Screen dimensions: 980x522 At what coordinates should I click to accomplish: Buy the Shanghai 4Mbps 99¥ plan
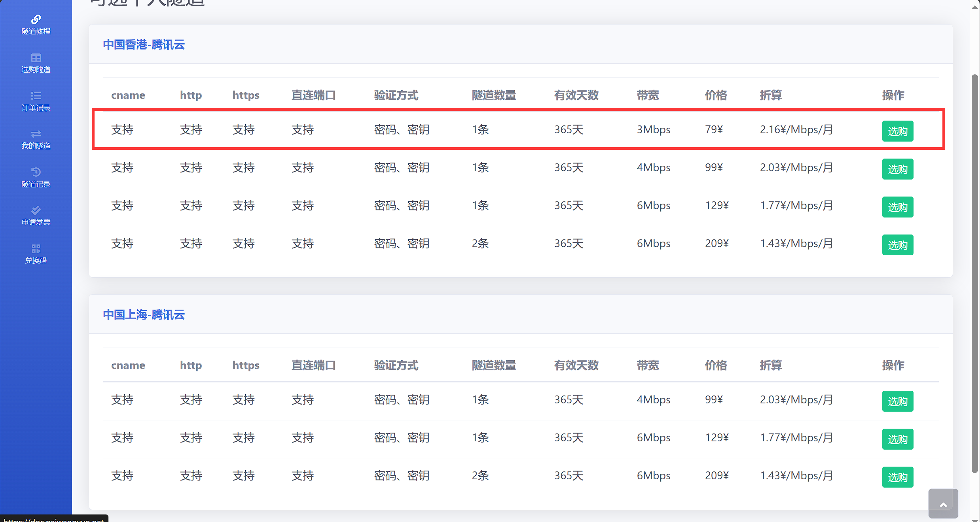[x=897, y=401]
